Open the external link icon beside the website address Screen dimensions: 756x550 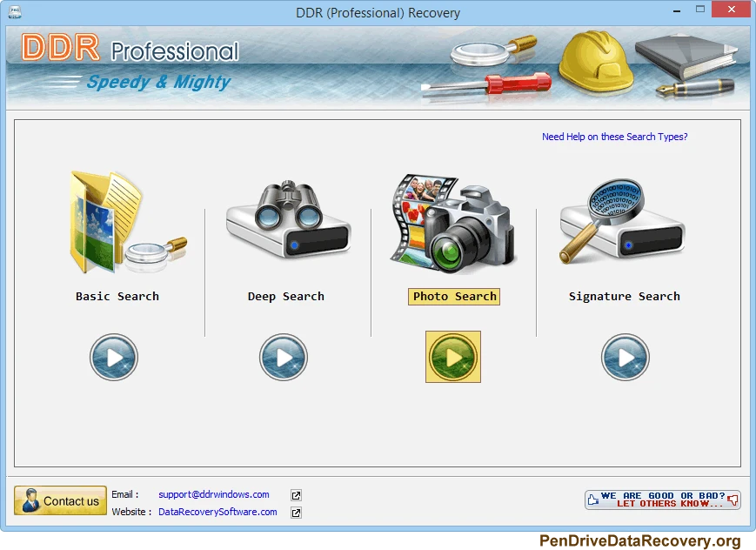click(x=295, y=513)
